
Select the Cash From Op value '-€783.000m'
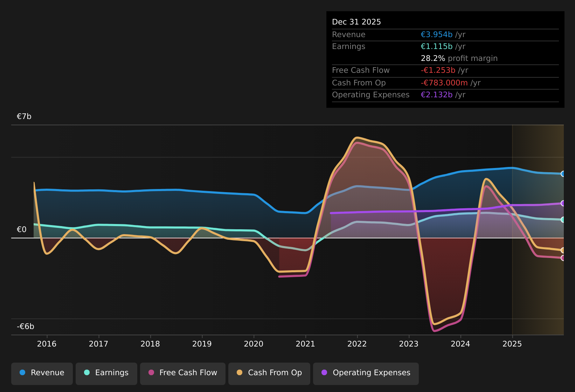coord(444,83)
